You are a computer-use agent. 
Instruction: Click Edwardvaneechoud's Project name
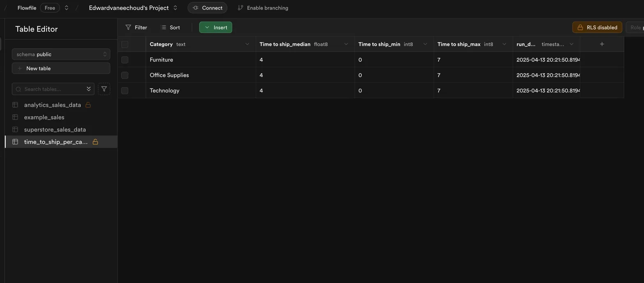[129, 8]
